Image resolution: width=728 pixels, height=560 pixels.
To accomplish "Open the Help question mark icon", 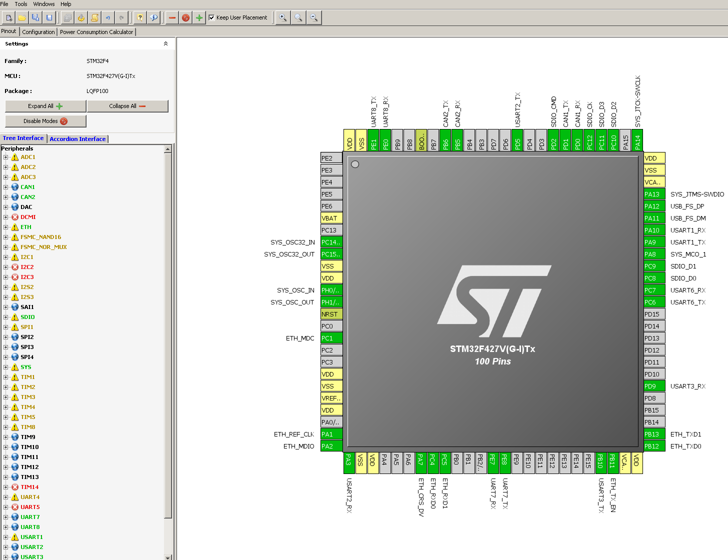I will click(140, 17).
